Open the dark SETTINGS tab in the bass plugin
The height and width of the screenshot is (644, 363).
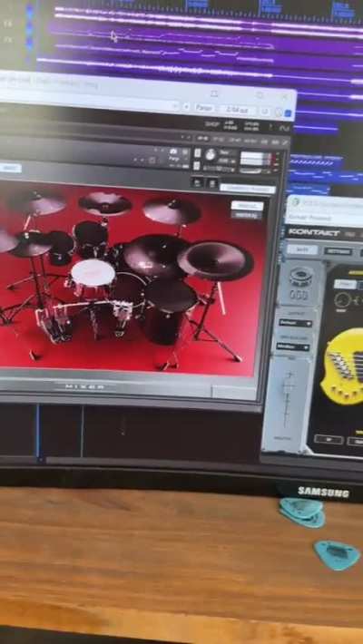pyautogui.click(x=338, y=251)
